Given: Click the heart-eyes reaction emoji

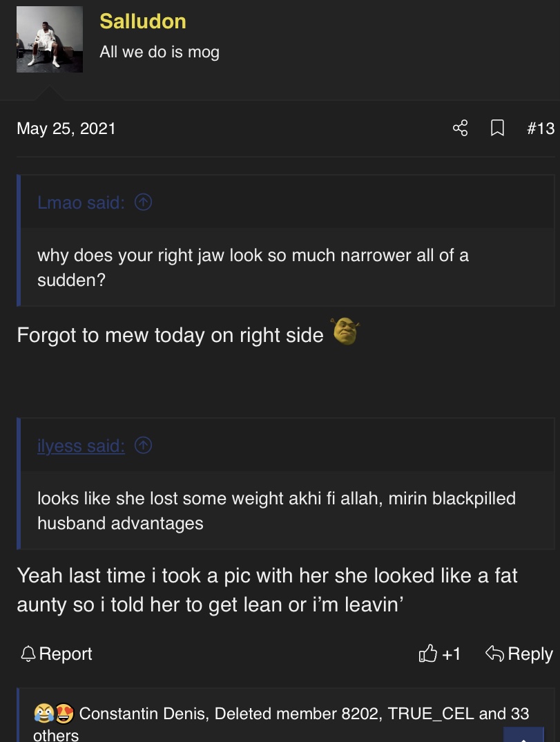Looking at the screenshot, I should pyautogui.click(x=64, y=713).
